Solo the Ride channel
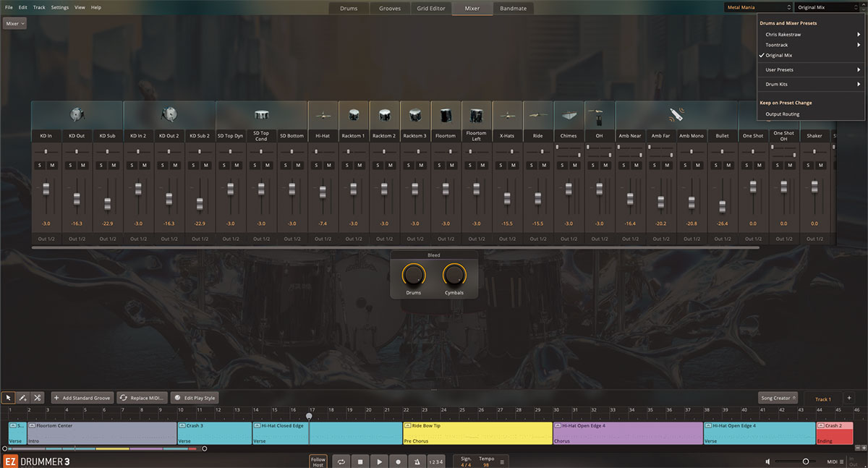Viewport: 868px width, 468px height. (532, 165)
